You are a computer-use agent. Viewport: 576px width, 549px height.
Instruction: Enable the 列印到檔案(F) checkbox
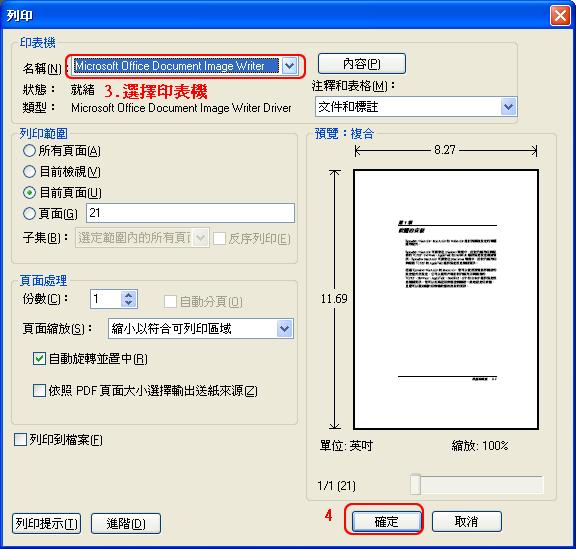[x=20, y=439]
